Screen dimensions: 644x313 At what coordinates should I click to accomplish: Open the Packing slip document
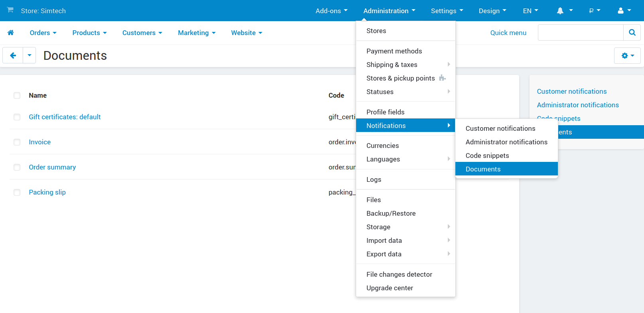47,192
